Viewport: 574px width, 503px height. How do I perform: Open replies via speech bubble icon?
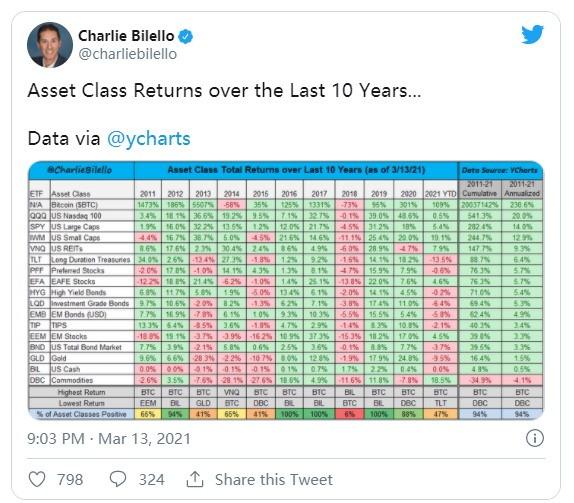tap(118, 479)
